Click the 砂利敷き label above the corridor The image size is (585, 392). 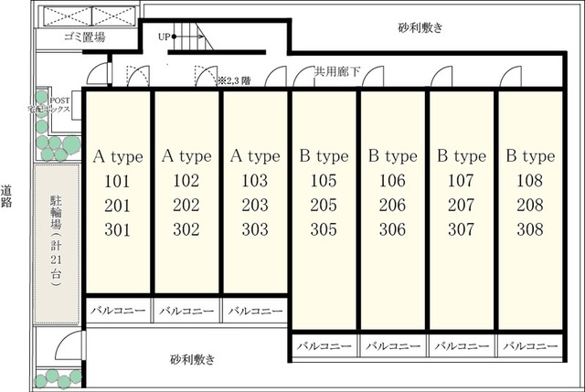[420, 27]
